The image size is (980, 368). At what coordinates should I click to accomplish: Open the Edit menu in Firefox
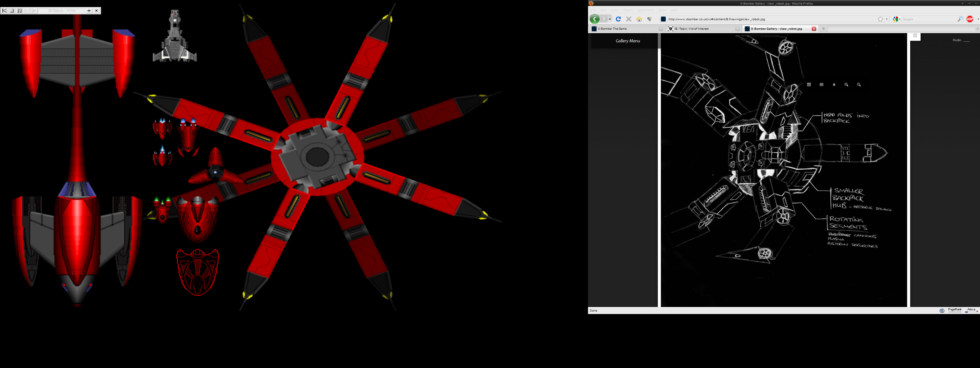click(603, 10)
